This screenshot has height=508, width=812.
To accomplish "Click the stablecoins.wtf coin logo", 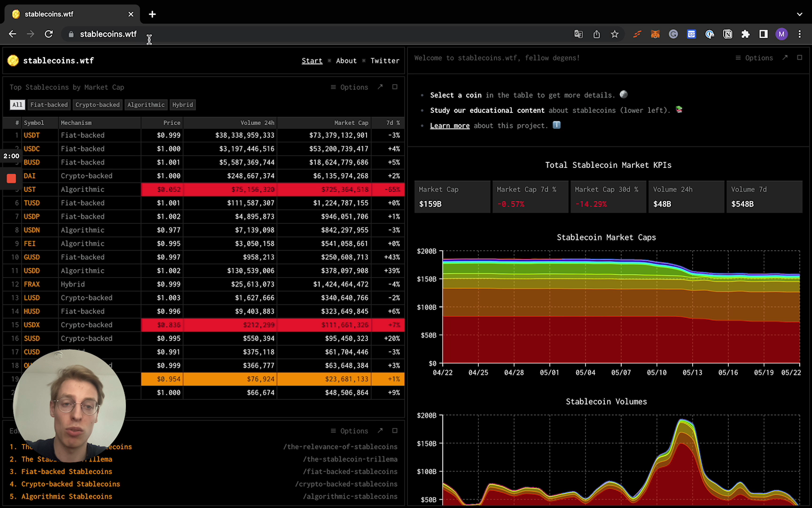I will pyautogui.click(x=13, y=60).
